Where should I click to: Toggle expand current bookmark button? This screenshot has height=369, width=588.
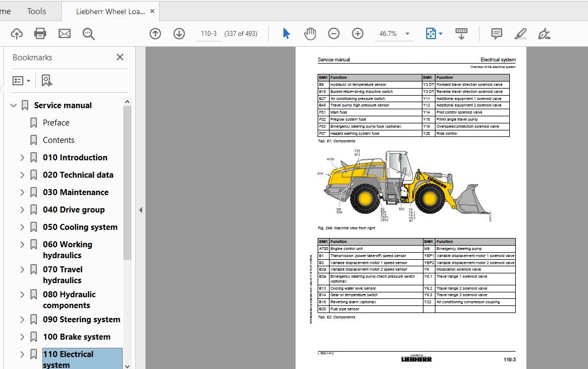(47, 80)
